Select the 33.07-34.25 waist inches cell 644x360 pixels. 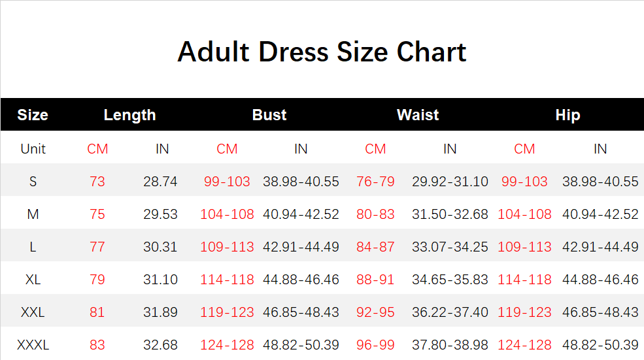450,247
